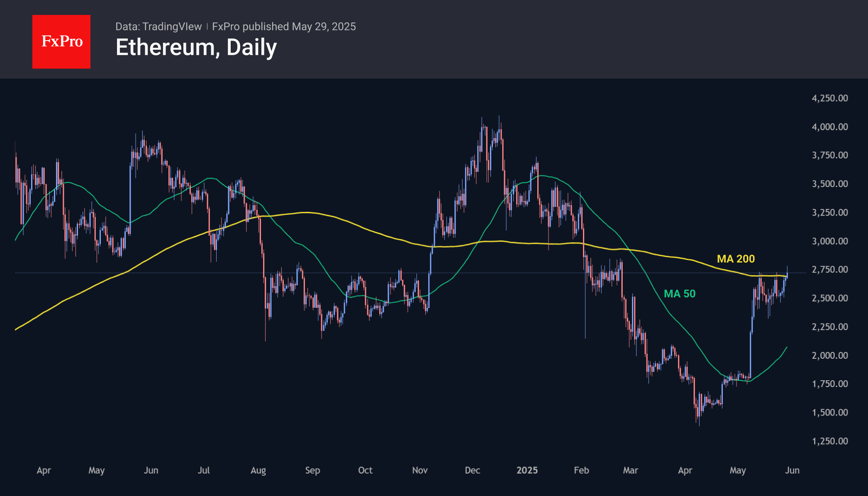Click the 2,000.00 price axis label
Viewport: 868px width, 496px height.
coord(829,355)
